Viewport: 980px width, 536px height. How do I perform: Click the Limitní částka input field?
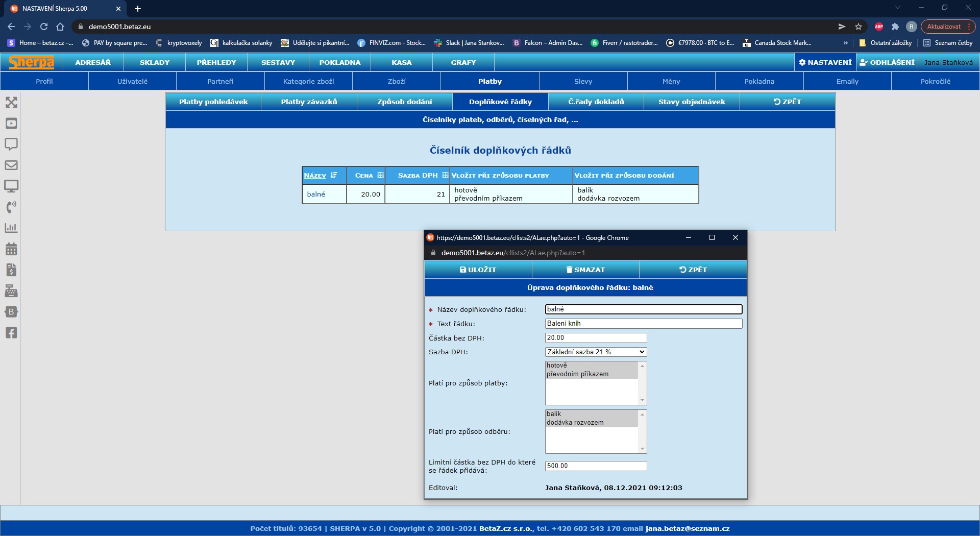point(596,466)
